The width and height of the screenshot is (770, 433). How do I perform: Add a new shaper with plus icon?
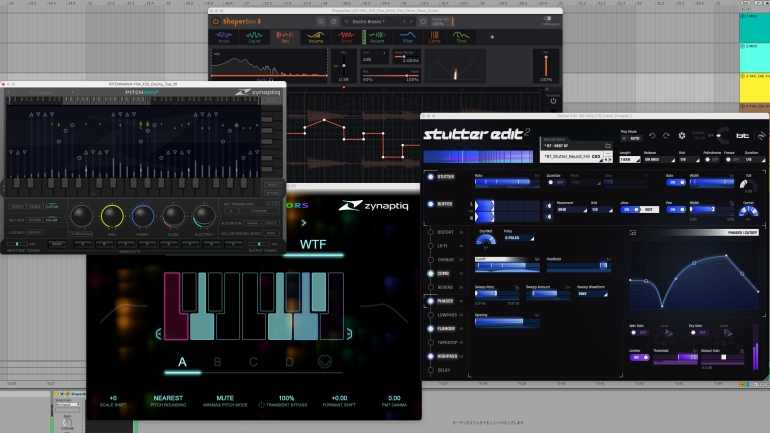click(492, 37)
